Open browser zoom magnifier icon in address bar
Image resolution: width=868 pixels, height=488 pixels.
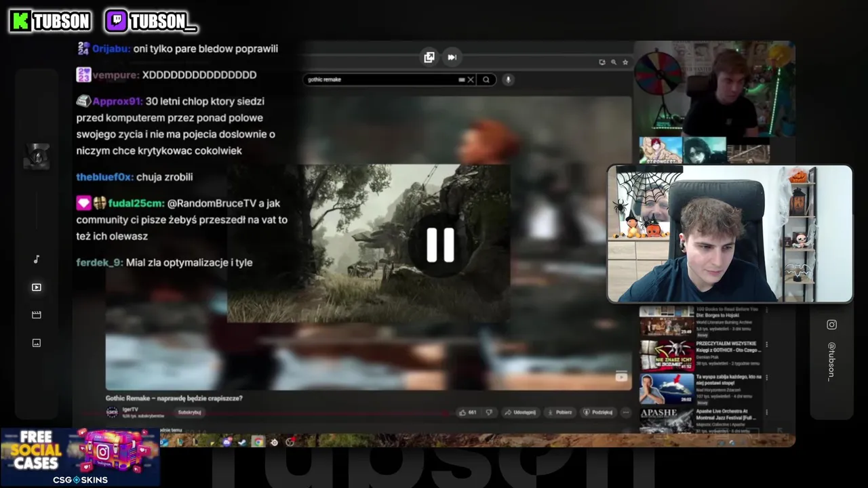coord(614,62)
